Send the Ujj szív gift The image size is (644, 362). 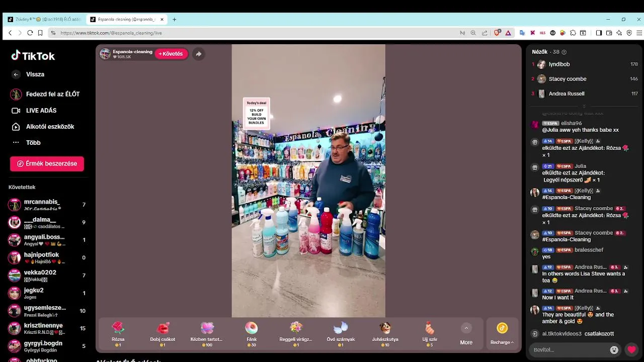pos(429,334)
